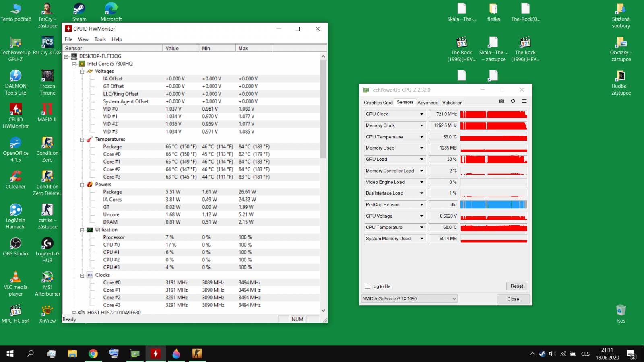Screen dimensions: 644x362
Task: Open the Steam desktop shortcut
Action: click(x=79, y=12)
